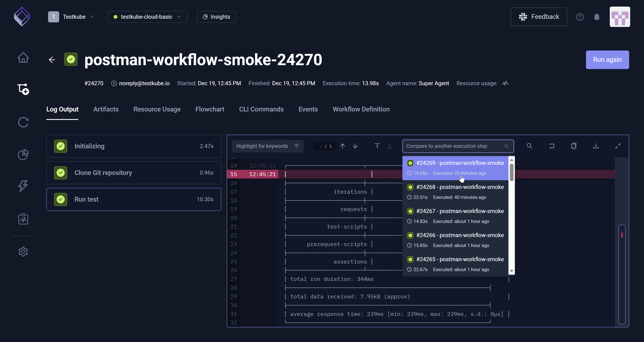Download the log file icon

596,146
